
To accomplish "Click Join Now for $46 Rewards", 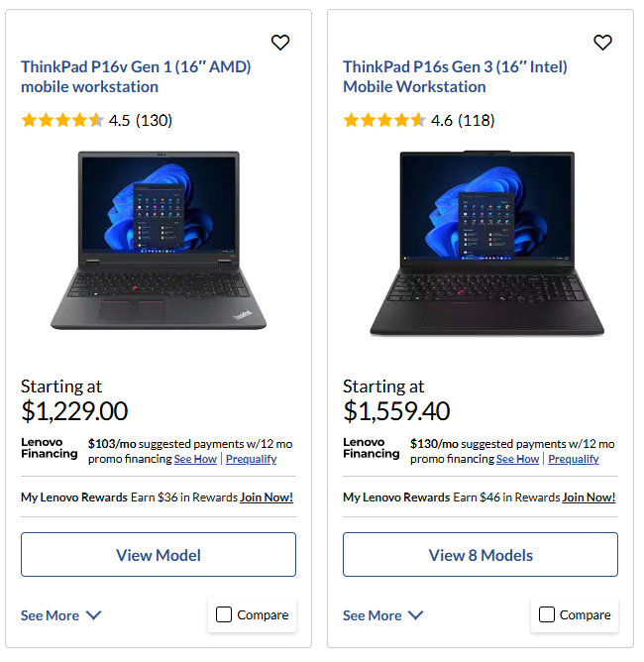I will click(x=589, y=497).
